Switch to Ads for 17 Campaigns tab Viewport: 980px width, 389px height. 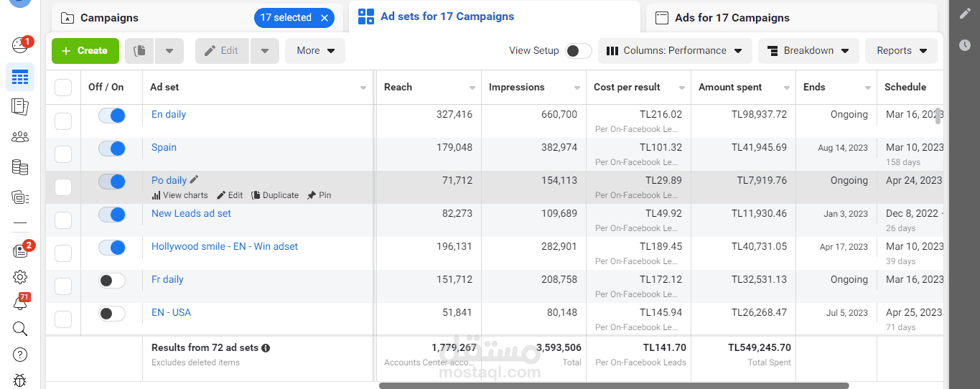pyautogui.click(x=791, y=18)
